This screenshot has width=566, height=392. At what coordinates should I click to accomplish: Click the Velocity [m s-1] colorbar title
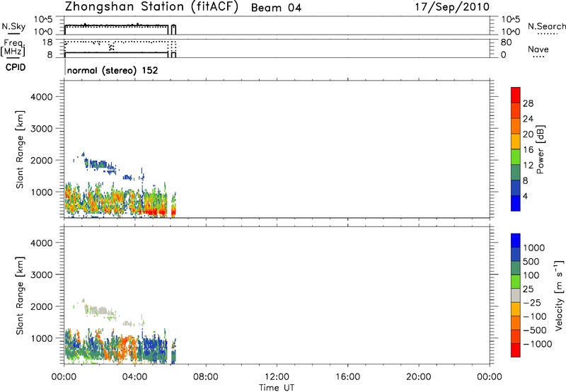559,295
